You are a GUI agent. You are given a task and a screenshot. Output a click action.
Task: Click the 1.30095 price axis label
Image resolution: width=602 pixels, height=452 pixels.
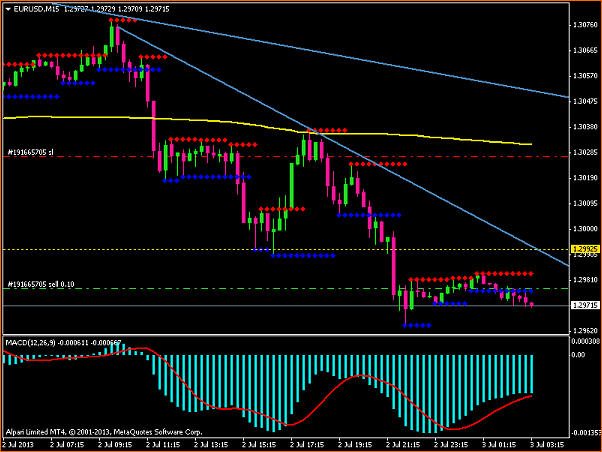(x=585, y=204)
